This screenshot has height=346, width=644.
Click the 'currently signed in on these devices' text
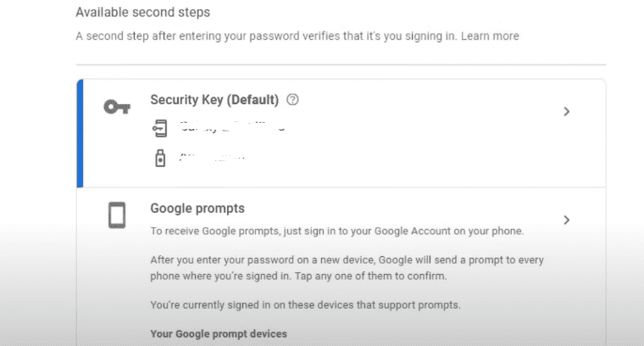pos(318,304)
